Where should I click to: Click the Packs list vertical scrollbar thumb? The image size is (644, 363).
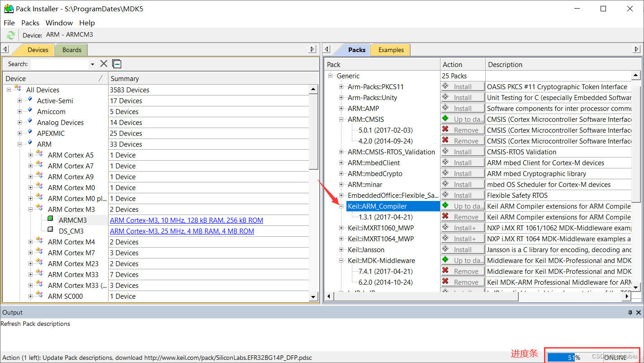pyautogui.click(x=635, y=144)
